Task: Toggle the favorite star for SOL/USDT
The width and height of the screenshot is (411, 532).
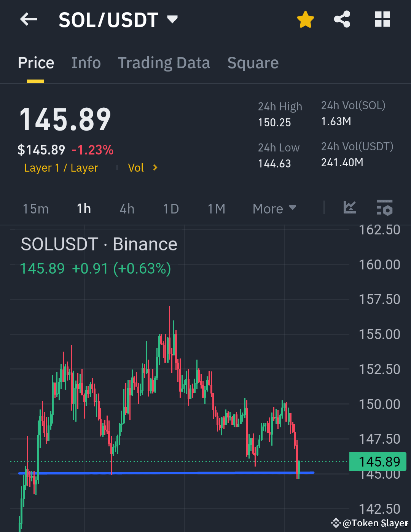Action: tap(306, 19)
